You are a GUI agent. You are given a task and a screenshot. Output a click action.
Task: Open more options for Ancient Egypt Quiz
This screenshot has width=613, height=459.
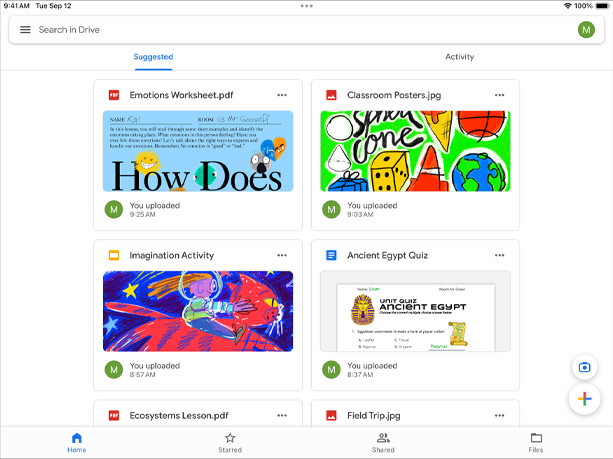pyautogui.click(x=499, y=255)
